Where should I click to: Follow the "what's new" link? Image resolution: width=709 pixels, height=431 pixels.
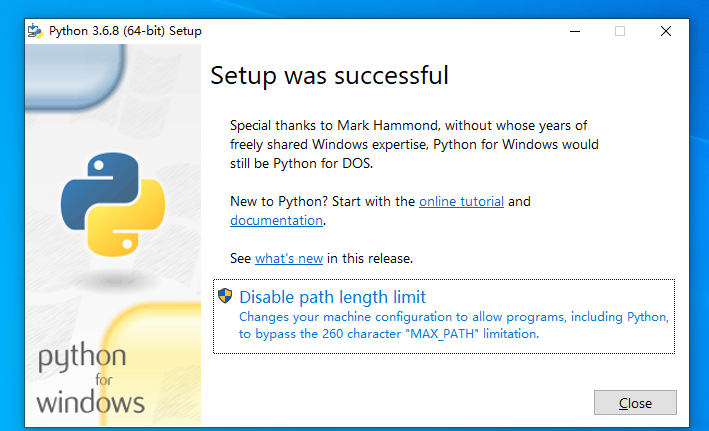[x=289, y=258]
